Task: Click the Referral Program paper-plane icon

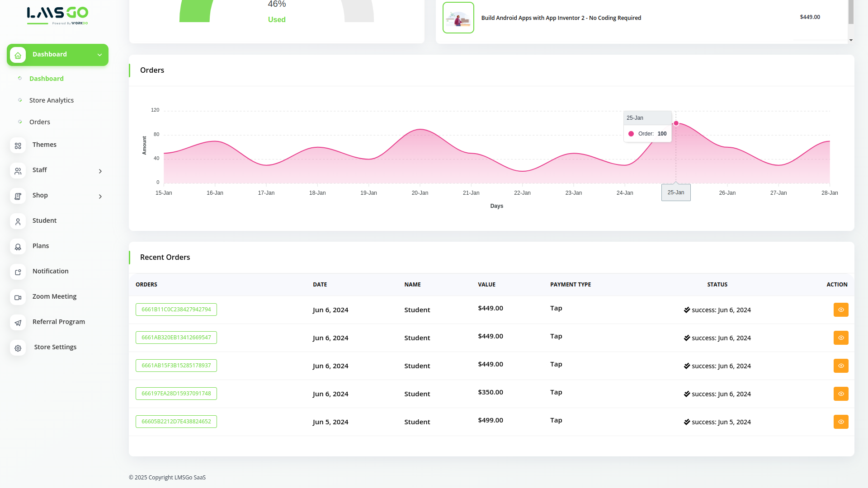Action: 18,323
